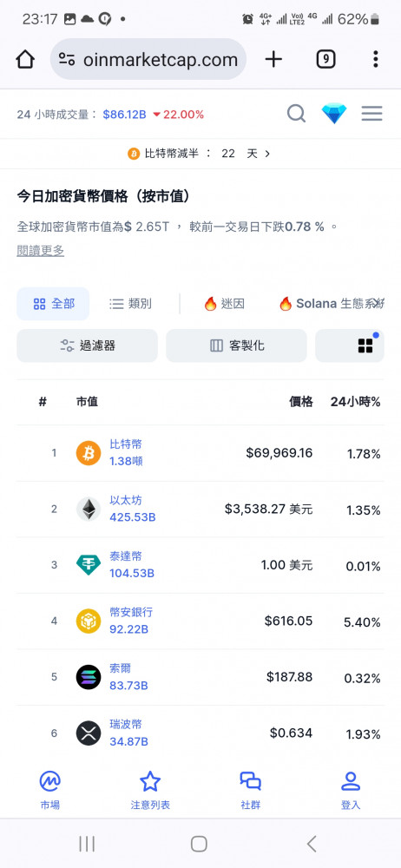Click the 閱讀更多 read more link

coord(41,251)
